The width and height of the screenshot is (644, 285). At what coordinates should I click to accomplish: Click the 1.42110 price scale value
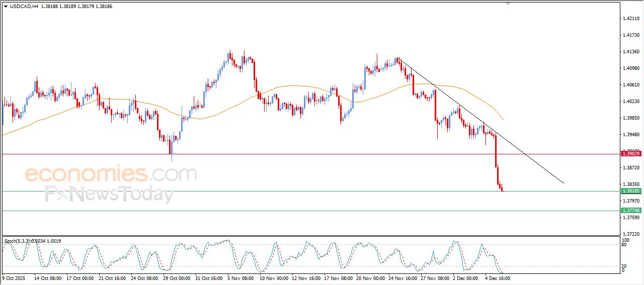click(631, 19)
